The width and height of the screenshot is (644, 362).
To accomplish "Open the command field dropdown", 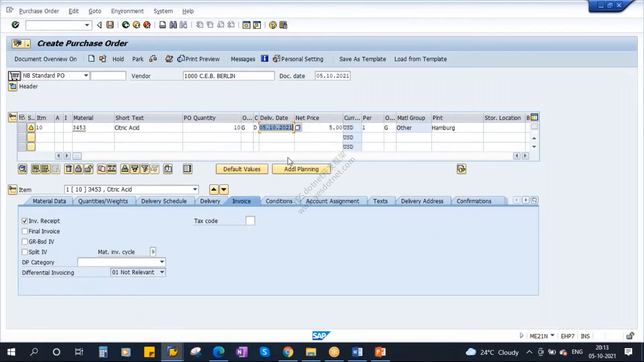I will click(87, 25).
